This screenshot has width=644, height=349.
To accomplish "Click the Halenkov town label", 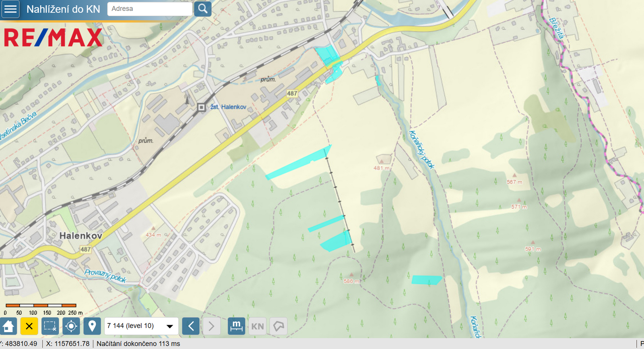I will 80,235.
